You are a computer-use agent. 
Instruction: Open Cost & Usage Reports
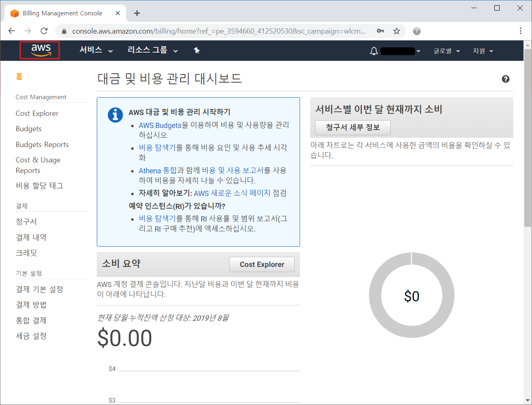click(x=38, y=165)
